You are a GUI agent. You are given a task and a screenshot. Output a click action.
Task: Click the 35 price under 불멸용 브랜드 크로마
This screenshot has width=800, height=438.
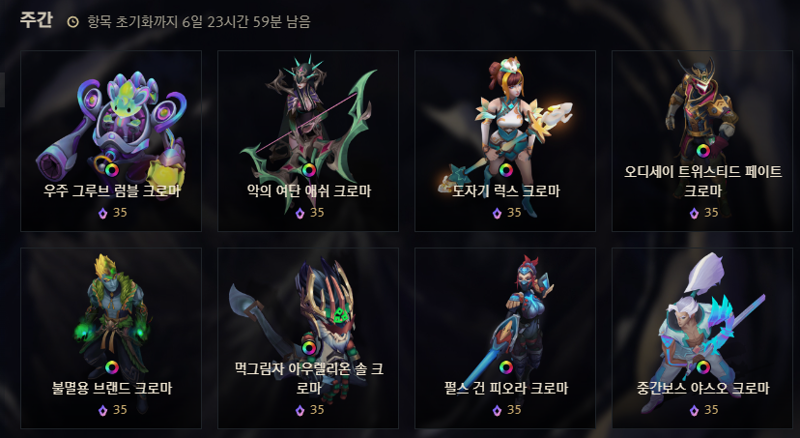[120, 410]
